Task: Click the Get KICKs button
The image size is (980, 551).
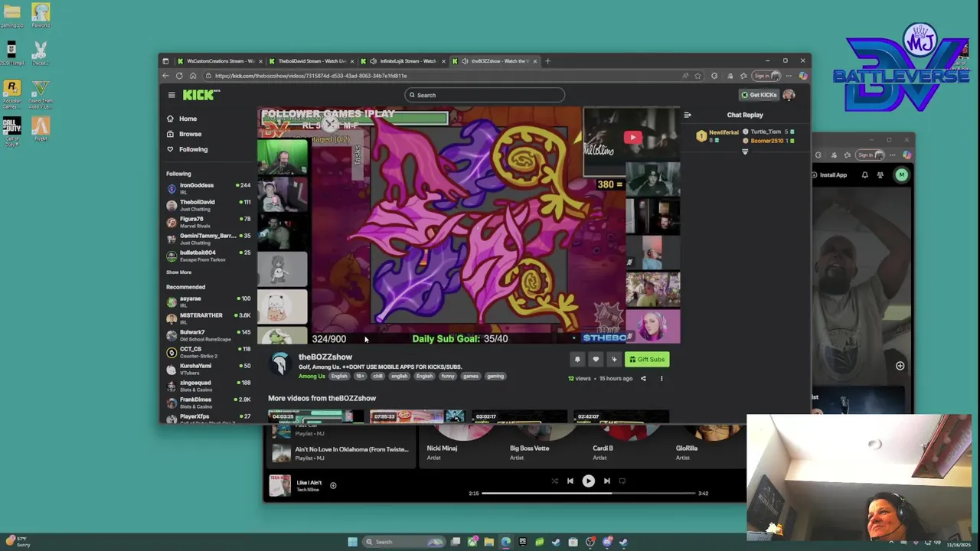Action: [759, 95]
